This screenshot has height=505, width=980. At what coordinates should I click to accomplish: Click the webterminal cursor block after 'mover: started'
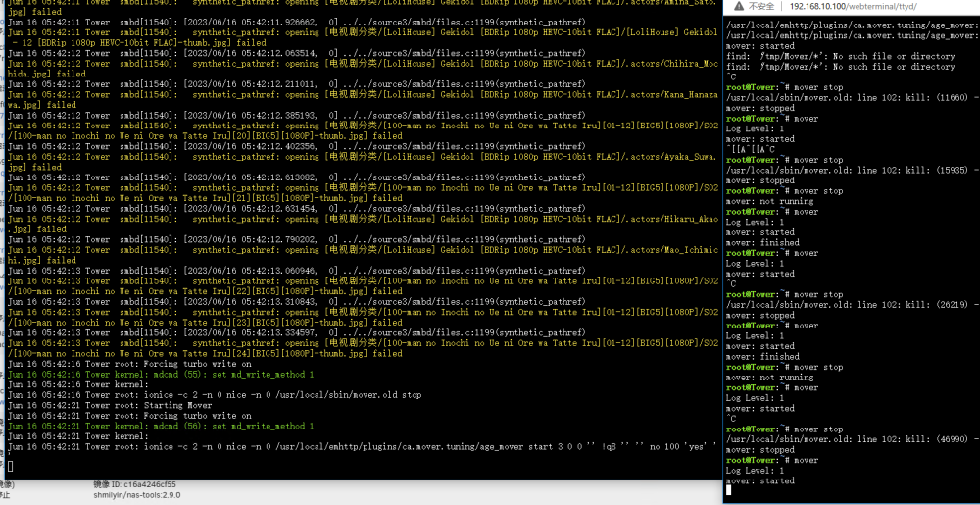pyautogui.click(x=729, y=490)
